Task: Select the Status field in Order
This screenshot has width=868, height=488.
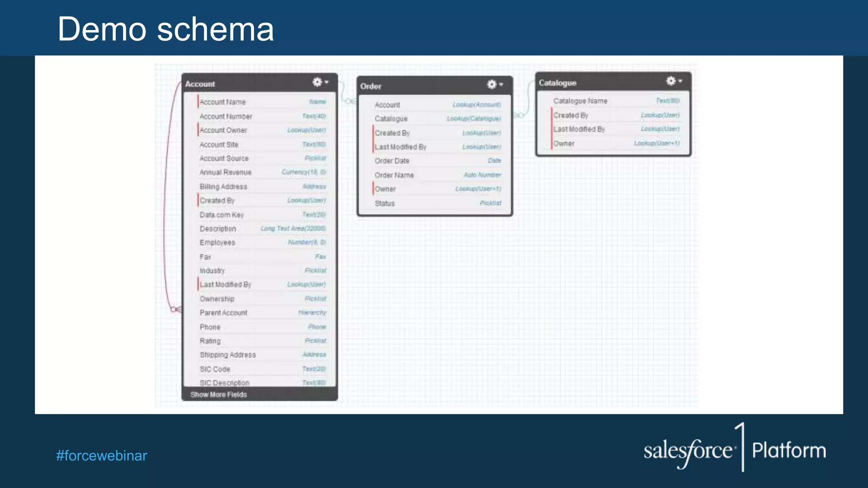Action: pos(437,203)
